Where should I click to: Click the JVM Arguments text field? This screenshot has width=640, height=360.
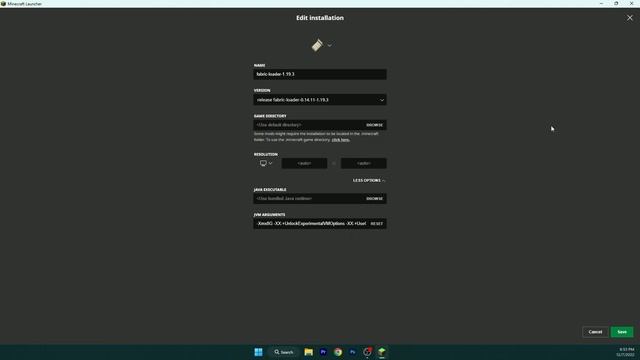(x=311, y=224)
